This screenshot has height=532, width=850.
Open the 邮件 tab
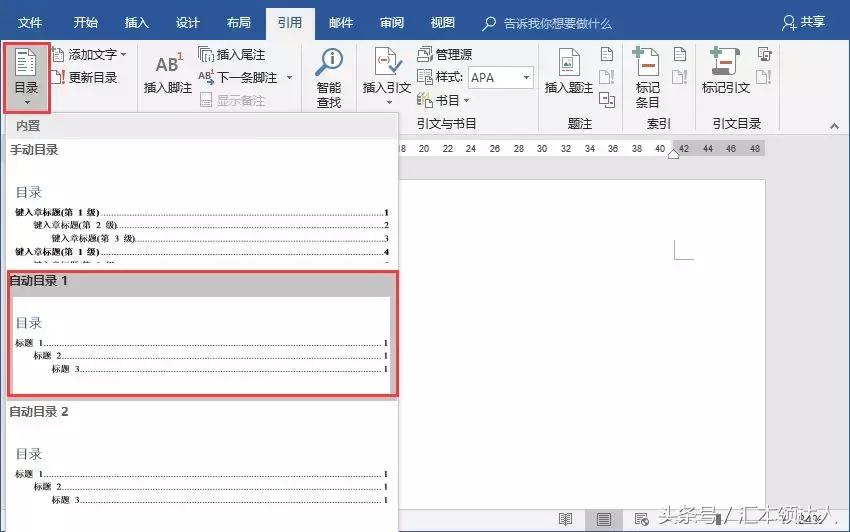pos(340,23)
